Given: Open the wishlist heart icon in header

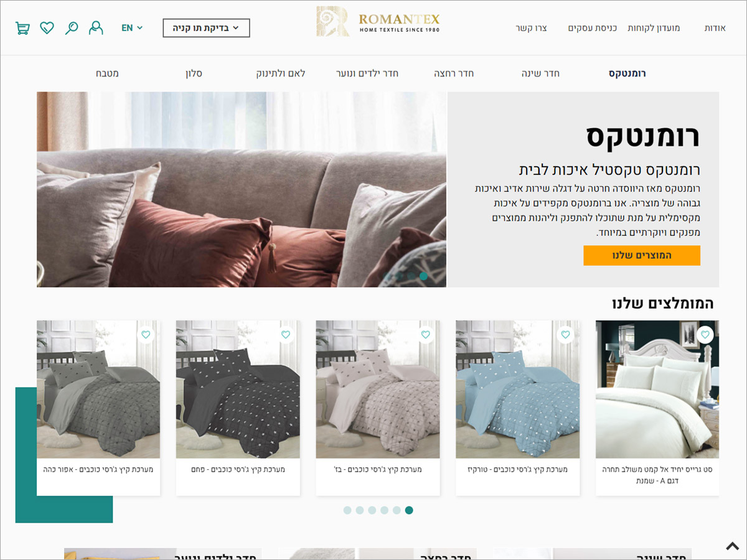Looking at the screenshot, I should pyautogui.click(x=47, y=28).
